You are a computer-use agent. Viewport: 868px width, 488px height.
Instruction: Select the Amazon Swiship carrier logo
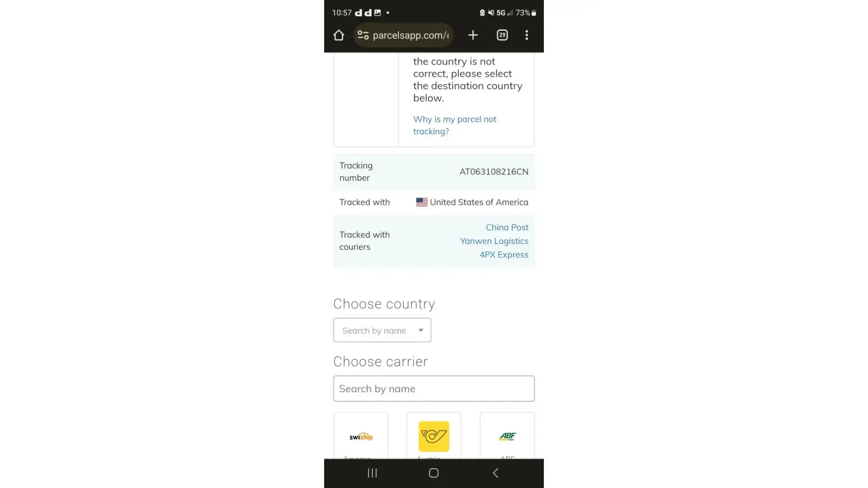click(361, 436)
